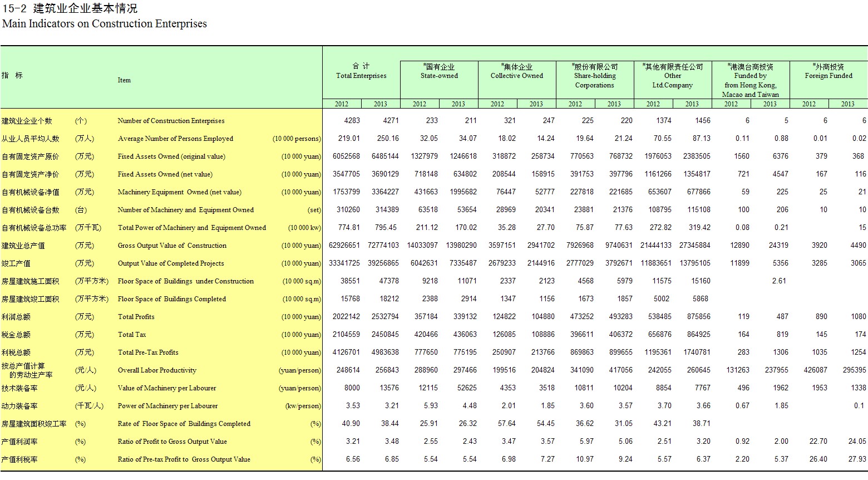The height and width of the screenshot is (480, 868).
Task: Click the unit label '(10 000 persons)'
Action: (297, 139)
